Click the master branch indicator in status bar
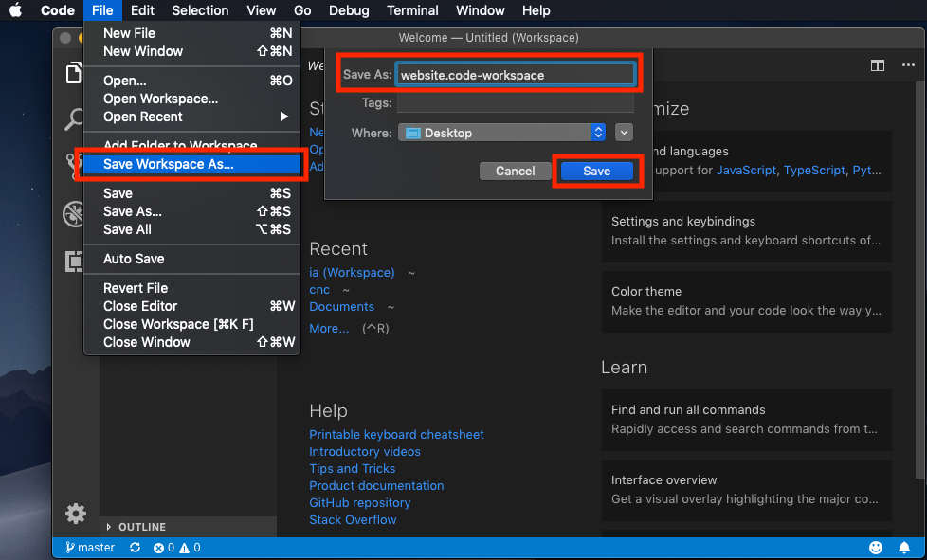927x560 pixels. [x=90, y=548]
